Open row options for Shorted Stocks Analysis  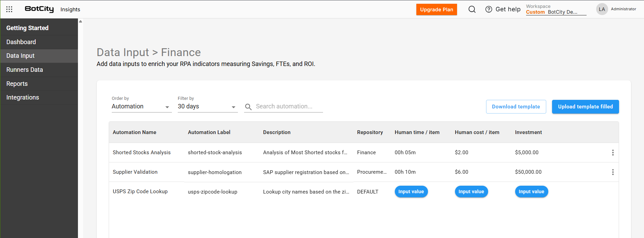(613, 153)
